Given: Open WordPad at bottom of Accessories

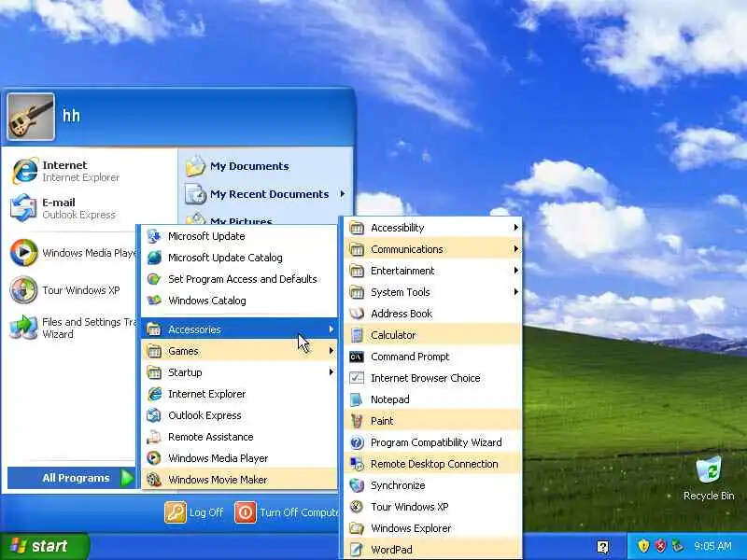Looking at the screenshot, I should click(432, 549).
